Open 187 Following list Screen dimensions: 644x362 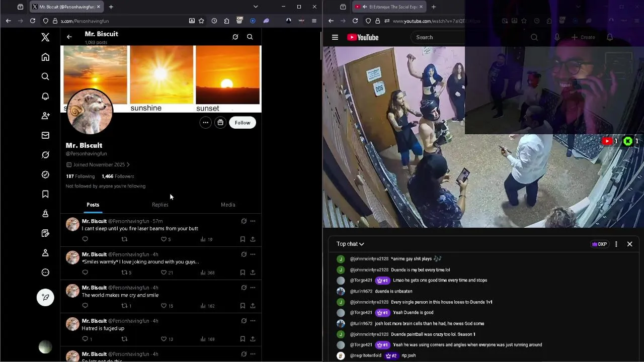[x=80, y=176]
